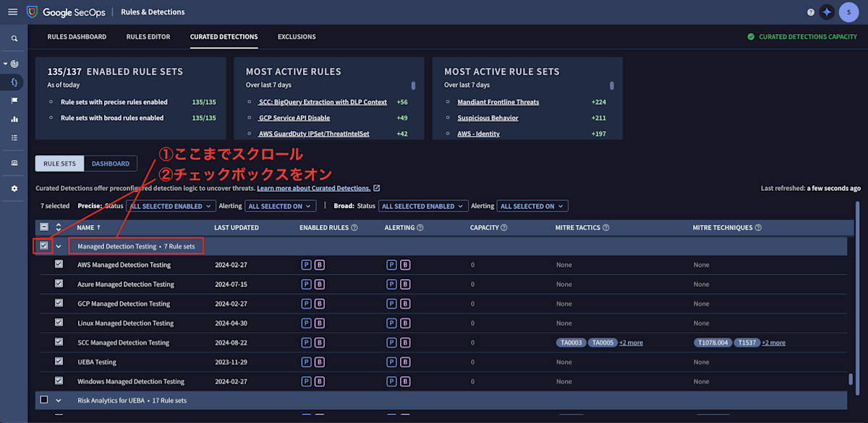Switch to Exclusions tab
This screenshot has width=868, height=423.
[x=297, y=37]
